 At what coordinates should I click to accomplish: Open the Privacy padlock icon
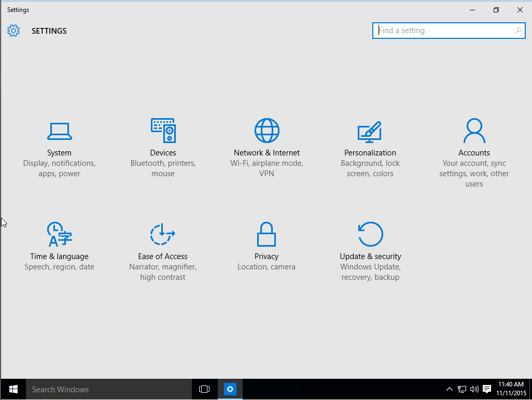267,234
